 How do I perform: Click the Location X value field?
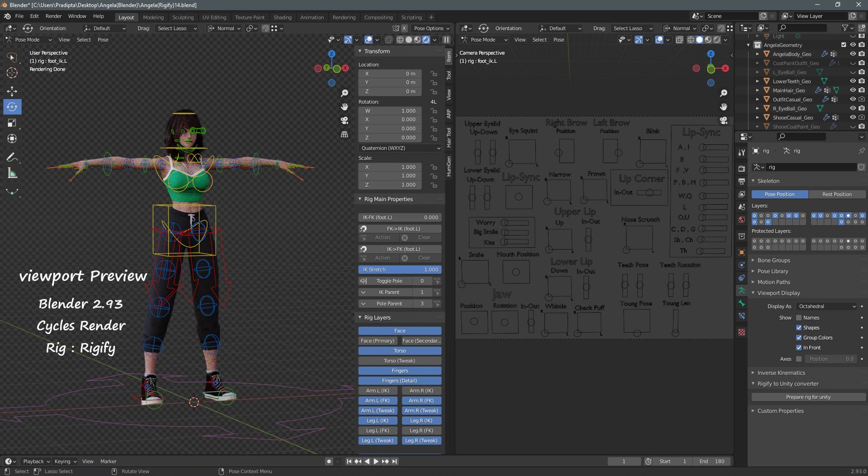click(390, 74)
